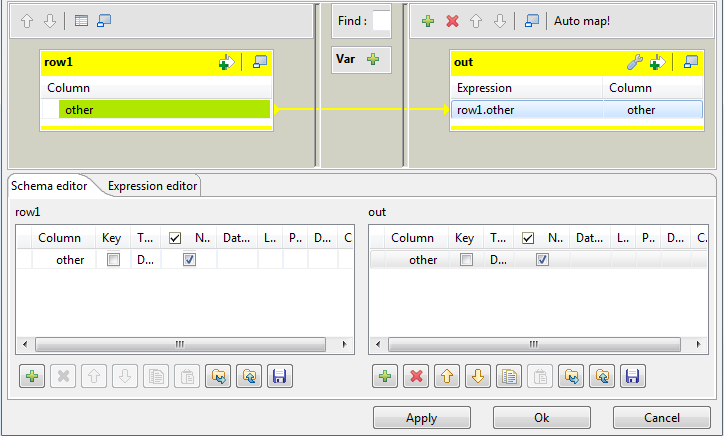724x436 pixels.
Task: Click the output toolbar move down arrow
Action: [x=500, y=21]
